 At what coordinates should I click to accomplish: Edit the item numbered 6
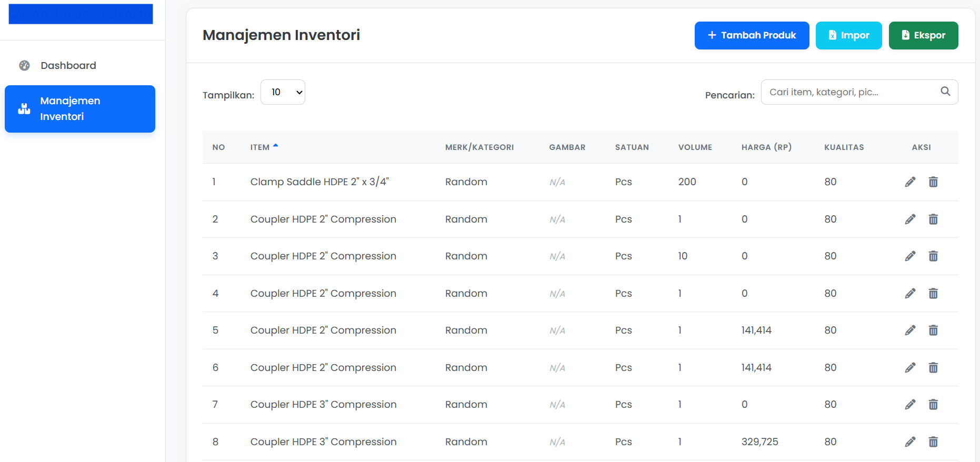click(910, 368)
